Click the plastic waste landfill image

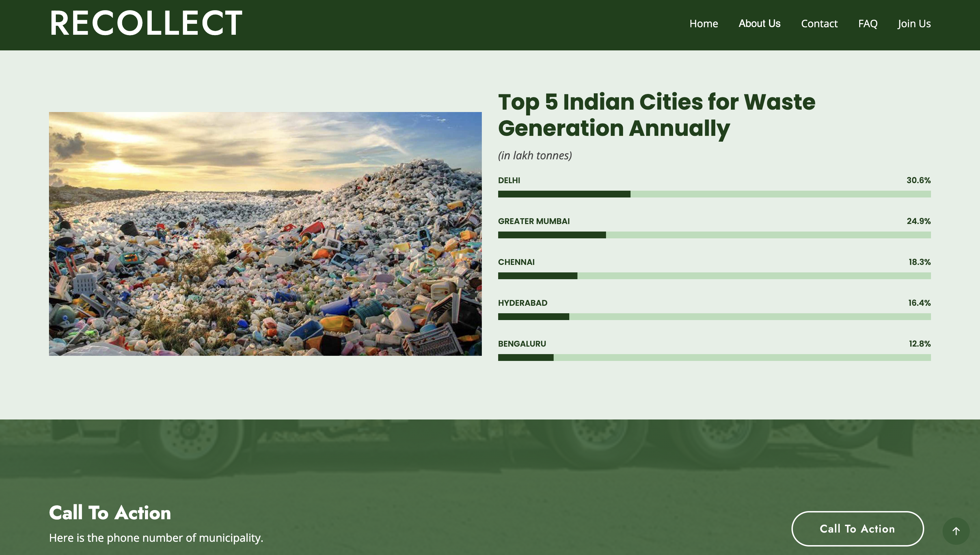pyautogui.click(x=265, y=234)
